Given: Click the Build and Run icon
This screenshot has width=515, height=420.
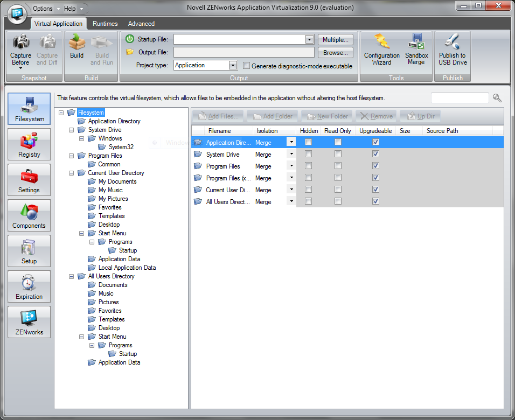Looking at the screenshot, I should [102, 42].
